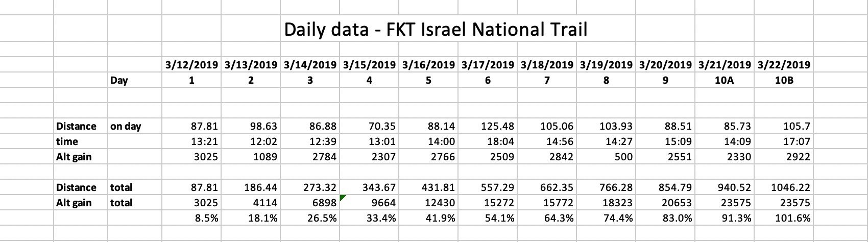Click the 'on day' label cell

tap(126, 126)
